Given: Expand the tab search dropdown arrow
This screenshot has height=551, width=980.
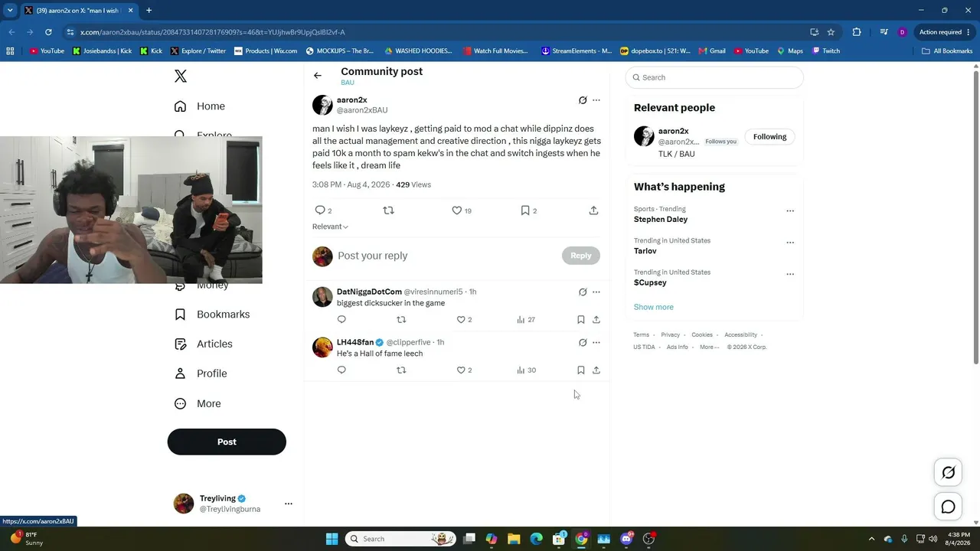Looking at the screenshot, I should tap(10, 10).
